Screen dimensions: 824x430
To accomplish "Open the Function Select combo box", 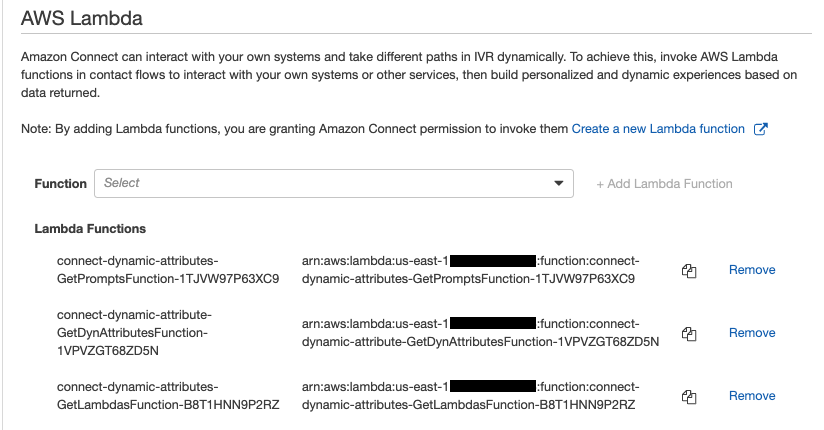I will (x=334, y=183).
